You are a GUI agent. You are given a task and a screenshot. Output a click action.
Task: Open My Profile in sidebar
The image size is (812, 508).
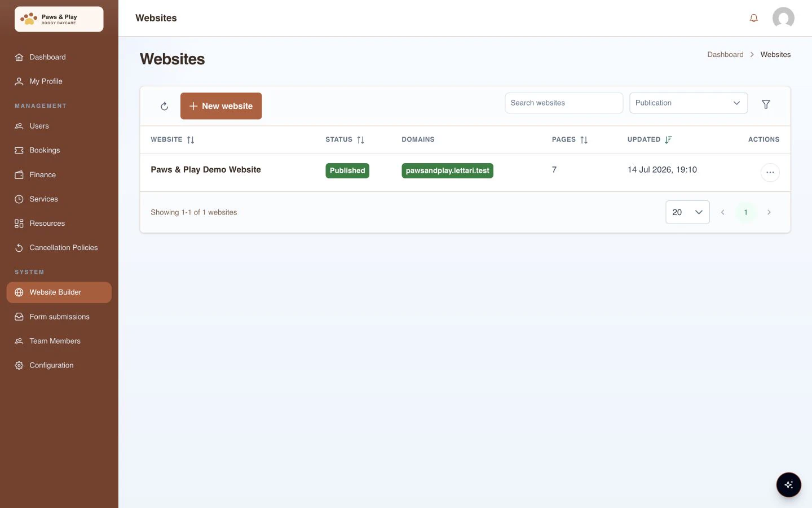[x=59, y=81]
